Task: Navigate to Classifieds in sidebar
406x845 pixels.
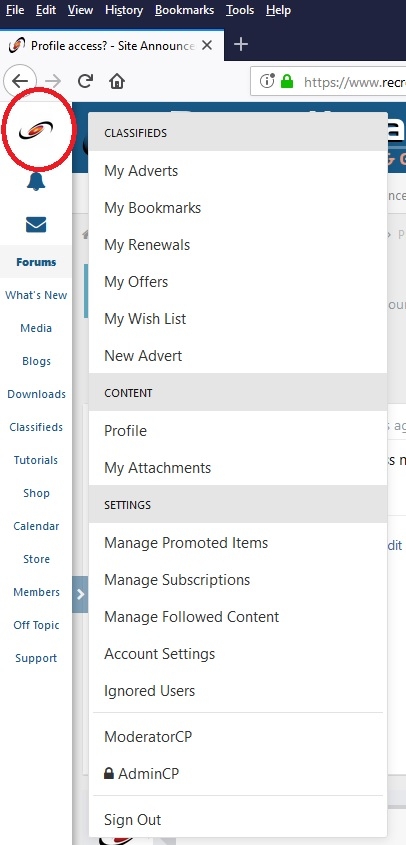Action: pos(36,427)
